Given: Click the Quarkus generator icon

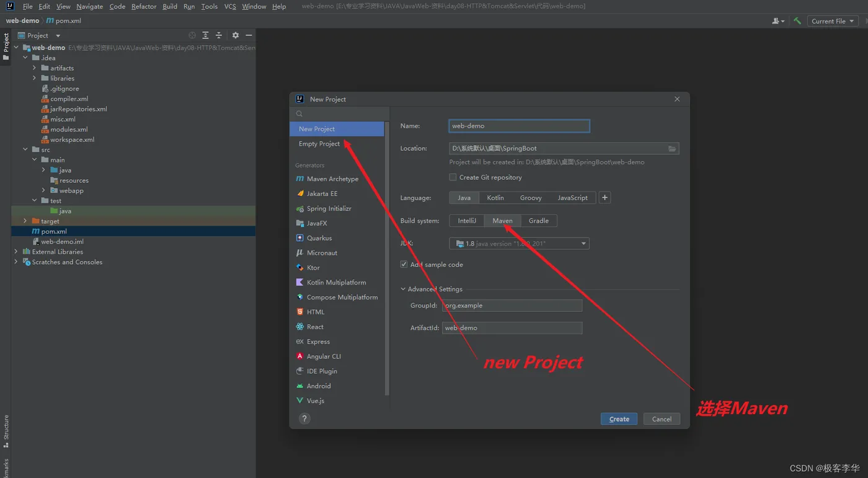Looking at the screenshot, I should click(x=300, y=238).
